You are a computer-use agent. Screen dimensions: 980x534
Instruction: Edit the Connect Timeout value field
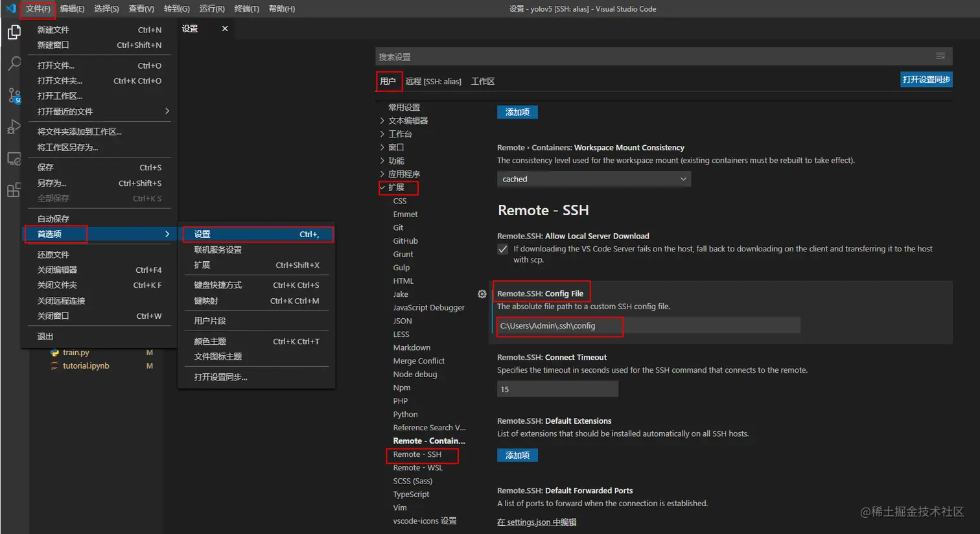557,389
